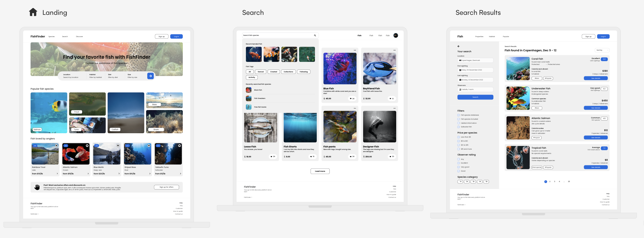Open the profile avatar on Search page

396,35
